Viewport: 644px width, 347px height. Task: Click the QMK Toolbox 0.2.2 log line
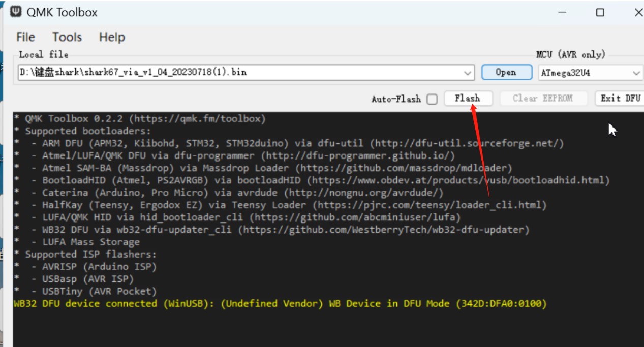[x=140, y=119]
